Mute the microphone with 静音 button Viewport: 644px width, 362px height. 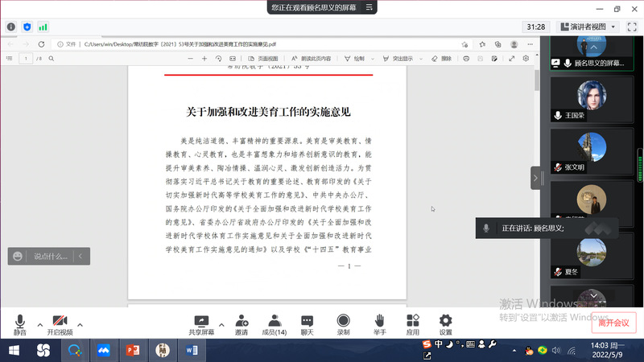point(19,323)
